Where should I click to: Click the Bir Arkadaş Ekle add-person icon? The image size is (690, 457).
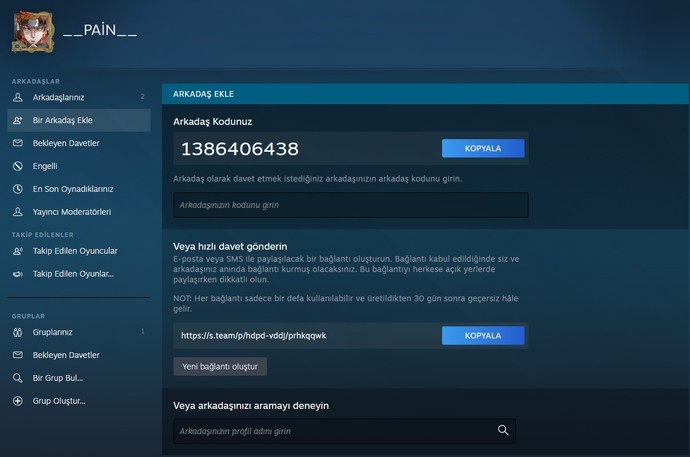18,120
